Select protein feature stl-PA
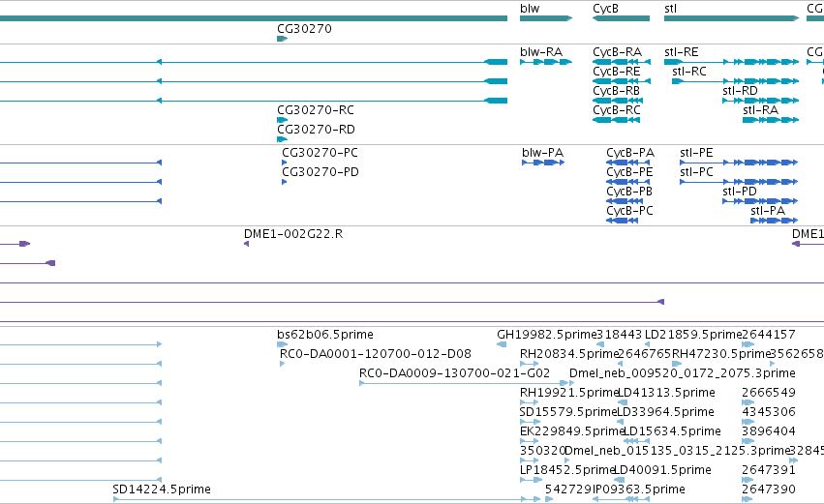 (x=775, y=221)
